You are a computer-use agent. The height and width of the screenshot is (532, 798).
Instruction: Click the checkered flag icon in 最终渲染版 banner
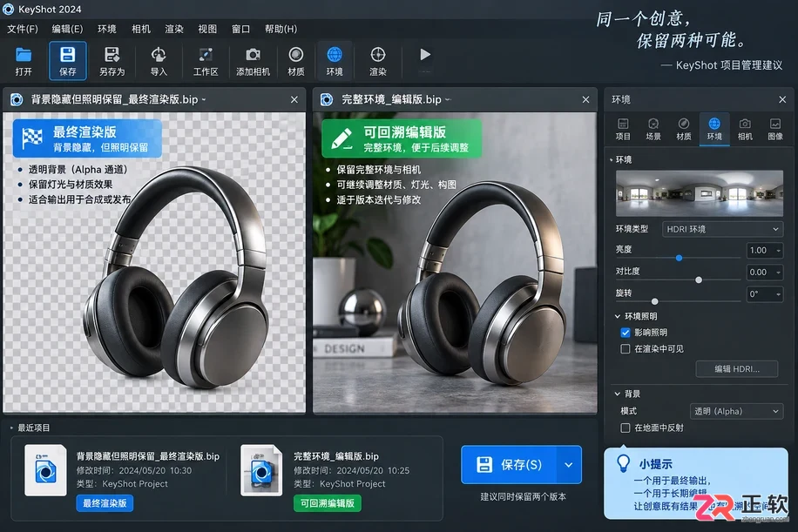(x=32, y=138)
